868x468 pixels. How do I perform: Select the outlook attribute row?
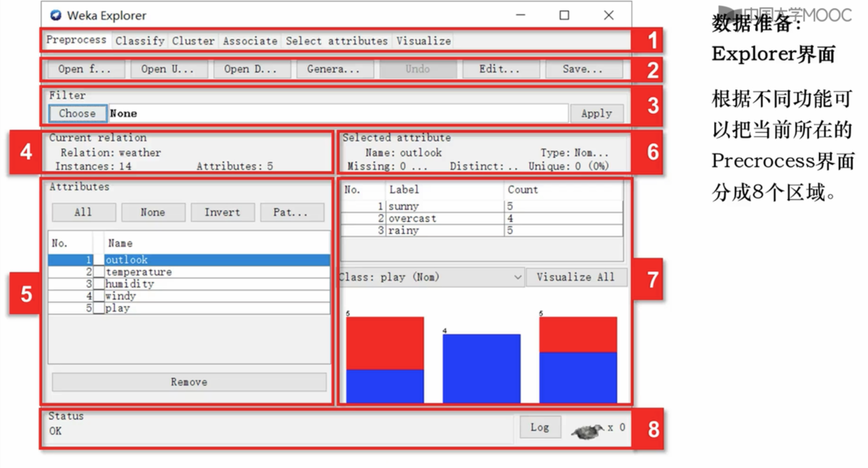coord(189,260)
